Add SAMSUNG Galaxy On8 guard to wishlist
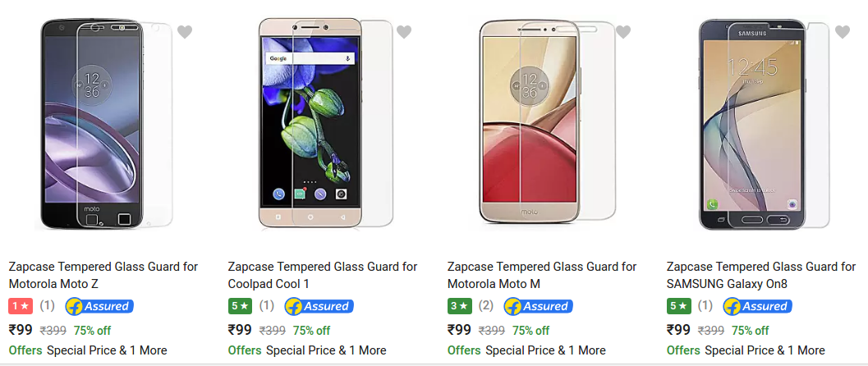This screenshot has width=868, height=366. (843, 32)
